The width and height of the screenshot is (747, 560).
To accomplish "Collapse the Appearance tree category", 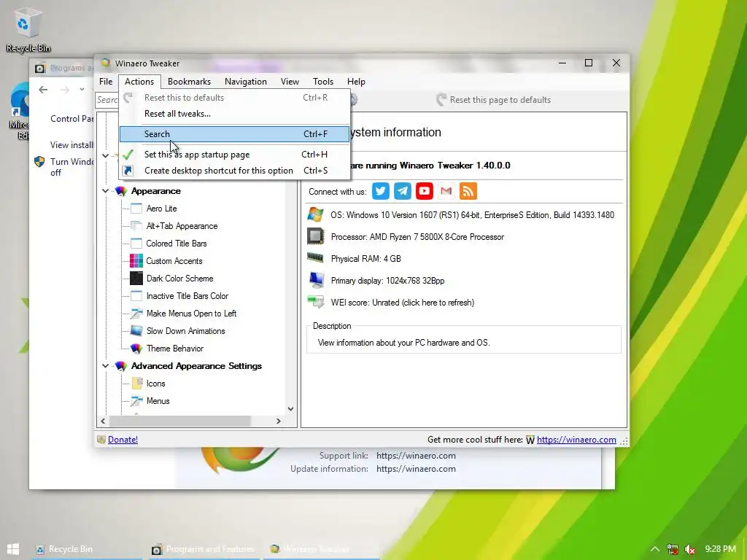I will point(105,191).
